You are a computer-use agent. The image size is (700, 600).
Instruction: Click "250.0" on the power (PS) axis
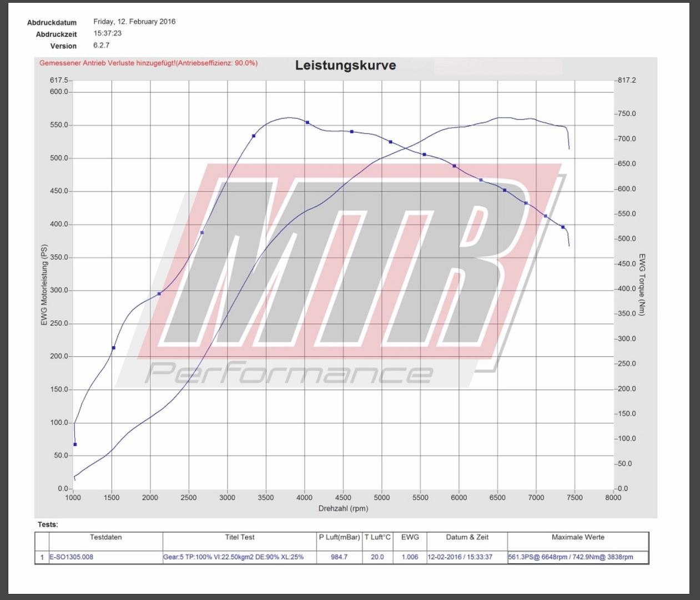[x=59, y=323]
